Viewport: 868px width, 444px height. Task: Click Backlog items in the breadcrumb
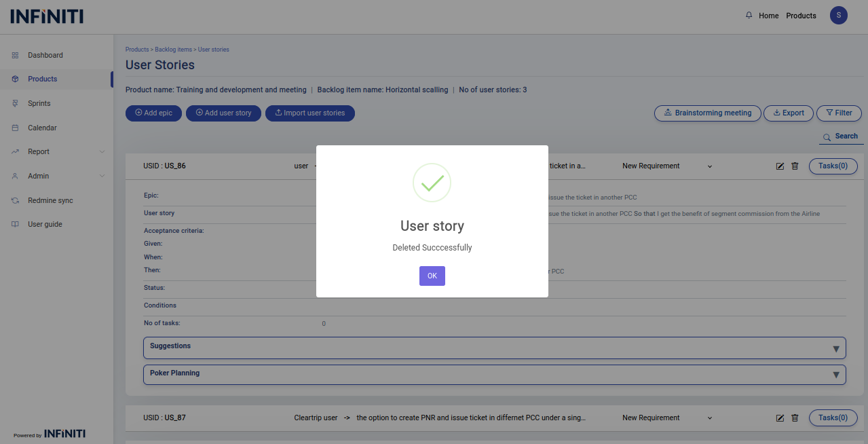[173, 50]
